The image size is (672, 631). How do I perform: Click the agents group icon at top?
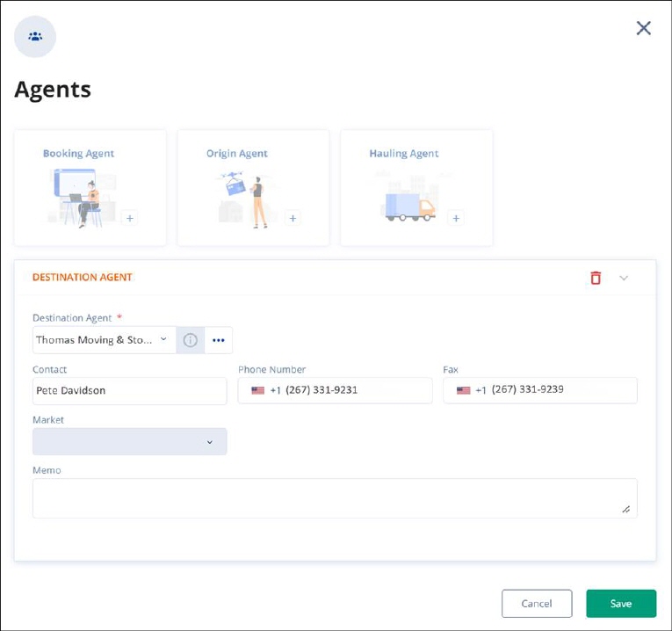click(x=35, y=36)
